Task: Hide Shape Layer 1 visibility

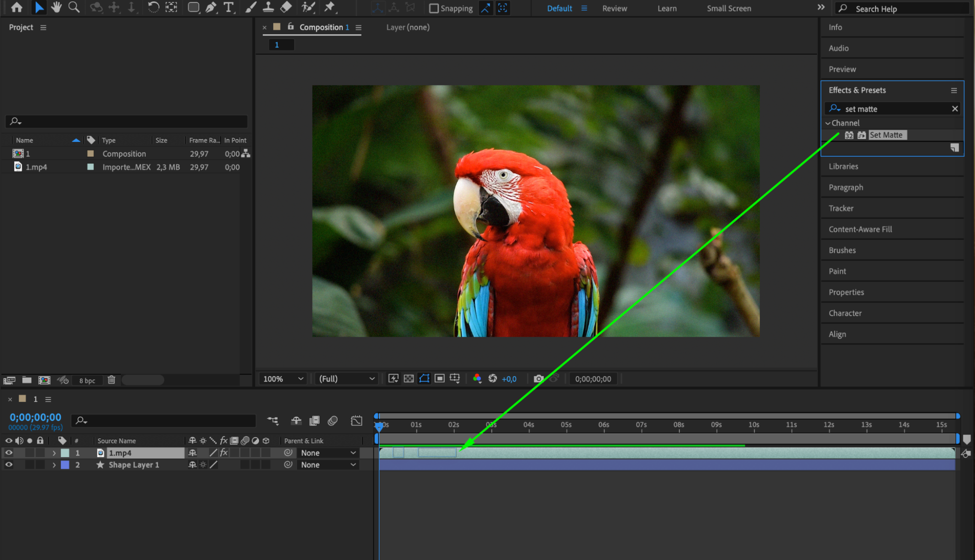Action: [9, 465]
